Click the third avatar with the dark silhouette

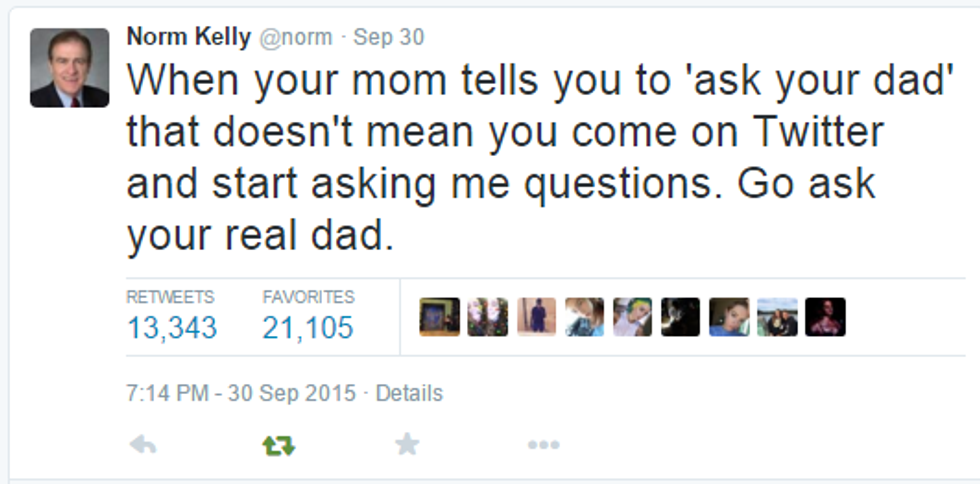point(536,317)
